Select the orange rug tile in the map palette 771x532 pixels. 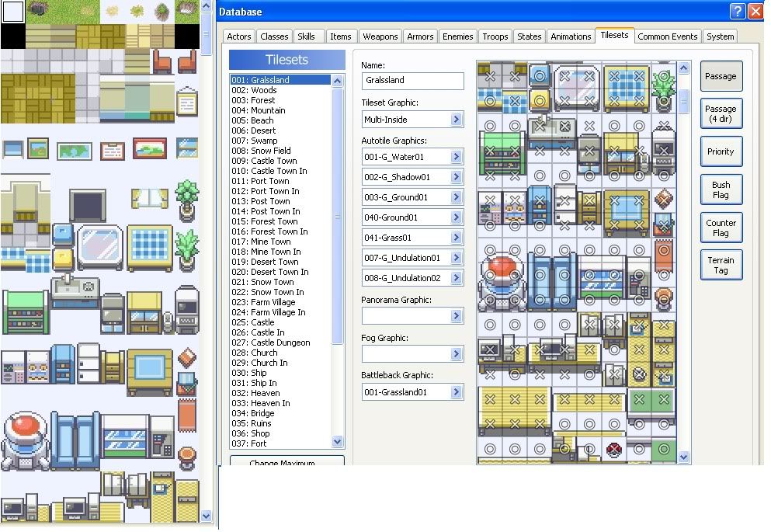187,416
